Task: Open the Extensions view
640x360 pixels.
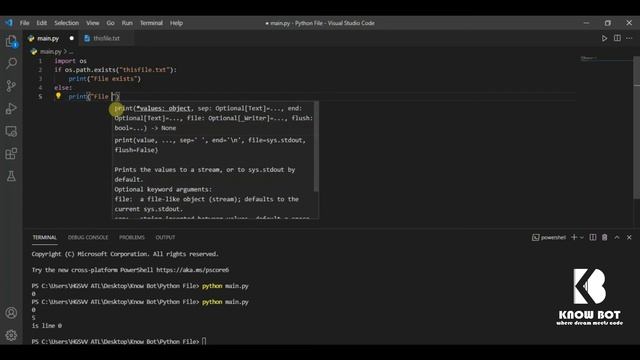Action: [x=11, y=154]
